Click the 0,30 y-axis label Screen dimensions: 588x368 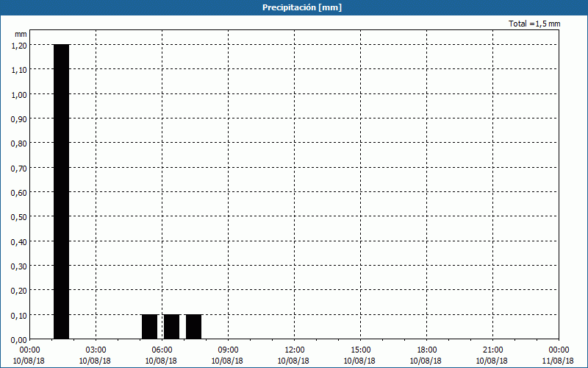[19, 266]
